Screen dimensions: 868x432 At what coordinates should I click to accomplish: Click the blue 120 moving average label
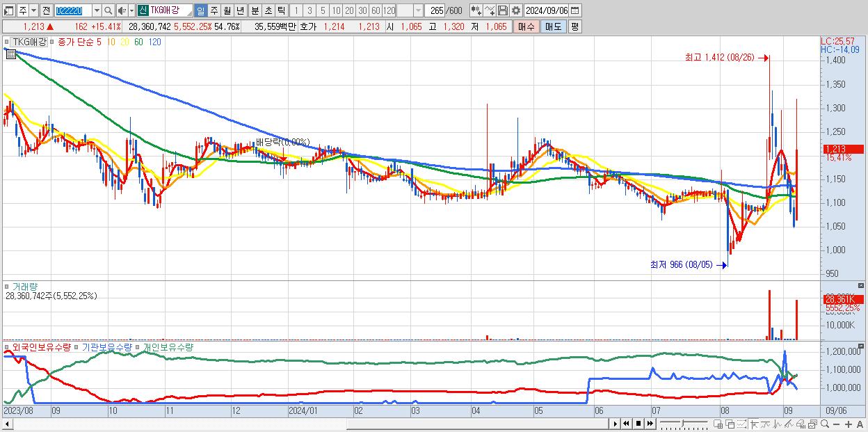(x=155, y=42)
